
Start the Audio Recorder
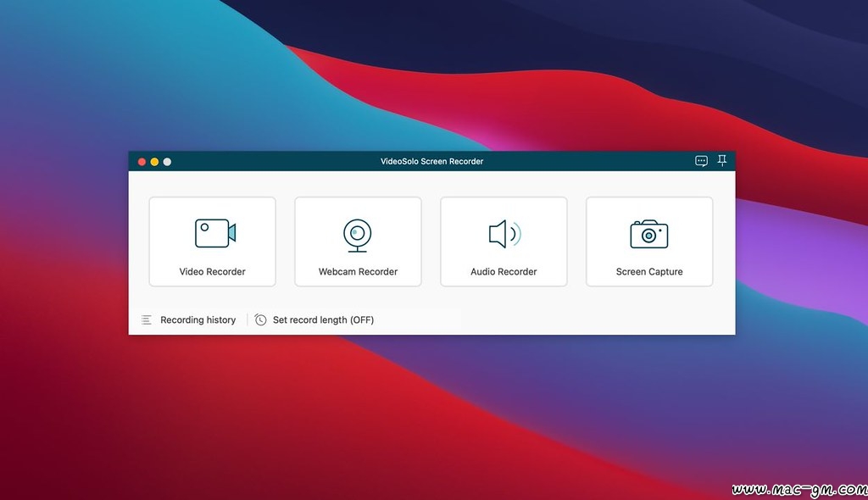pos(504,242)
